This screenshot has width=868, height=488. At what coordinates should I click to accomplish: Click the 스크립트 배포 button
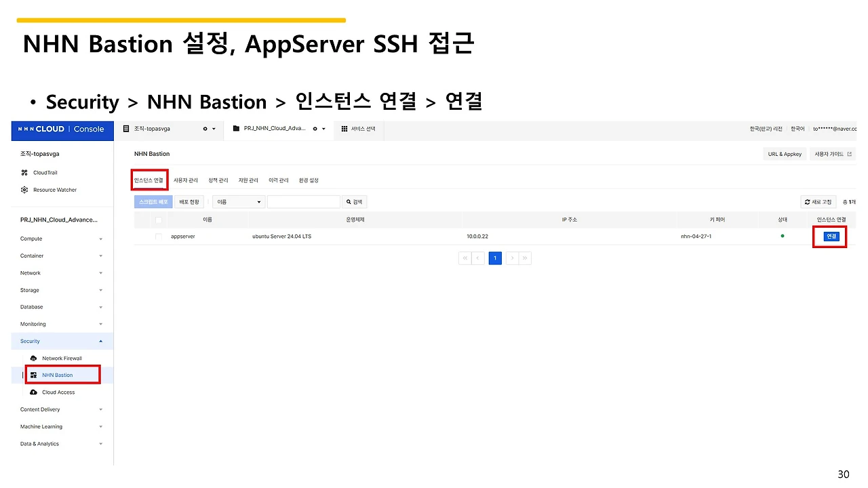pos(153,202)
